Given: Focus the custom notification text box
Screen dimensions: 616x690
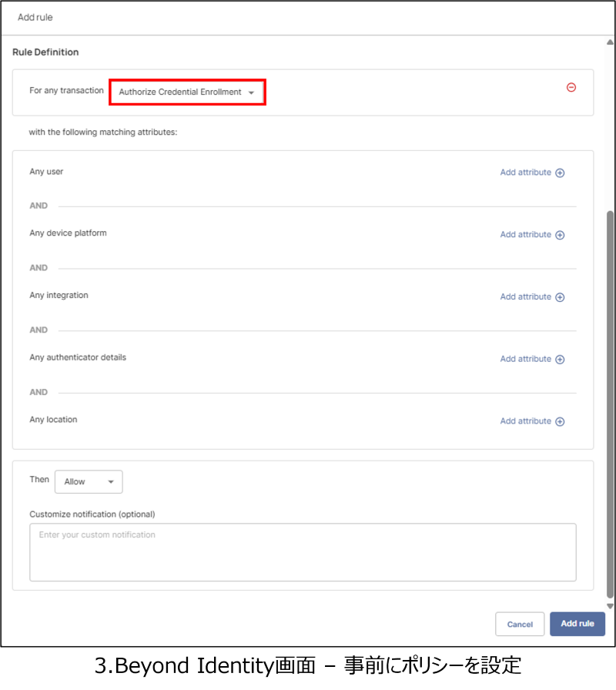Looking at the screenshot, I should 303,552.
